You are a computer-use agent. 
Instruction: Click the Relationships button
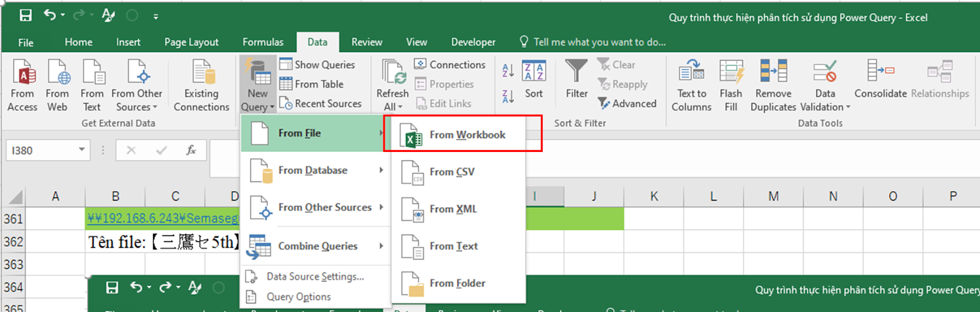click(940, 80)
